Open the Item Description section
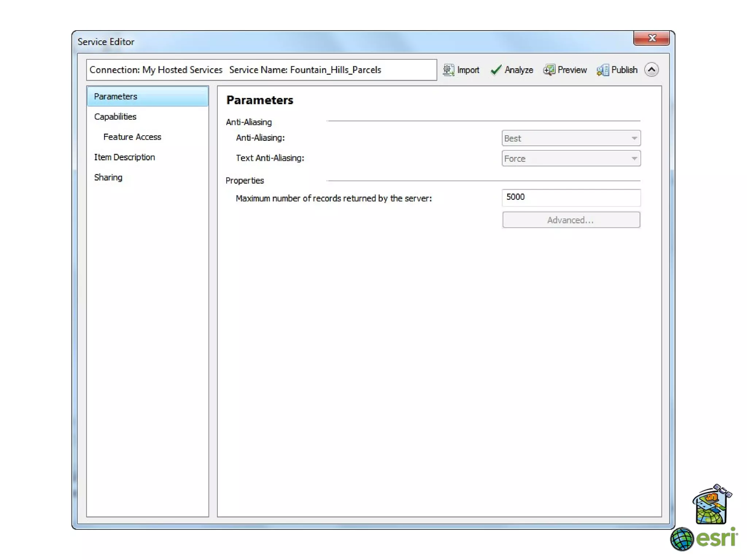747x560 pixels. (x=124, y=157)
